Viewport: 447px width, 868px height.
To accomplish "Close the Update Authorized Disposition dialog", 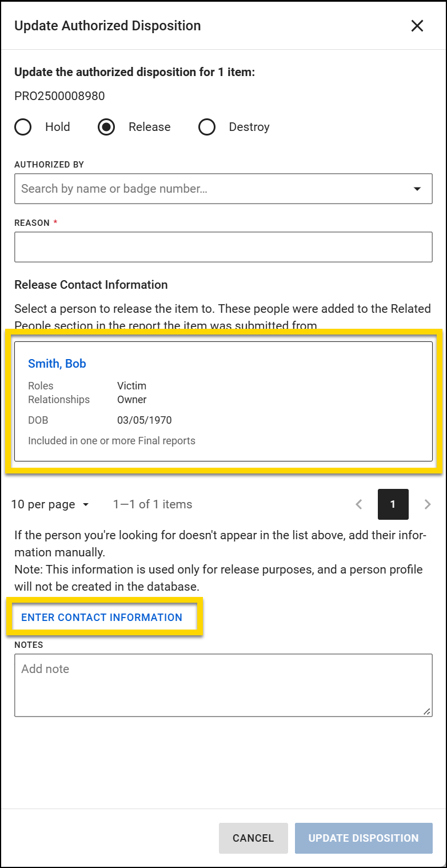I will coord(417,26).
